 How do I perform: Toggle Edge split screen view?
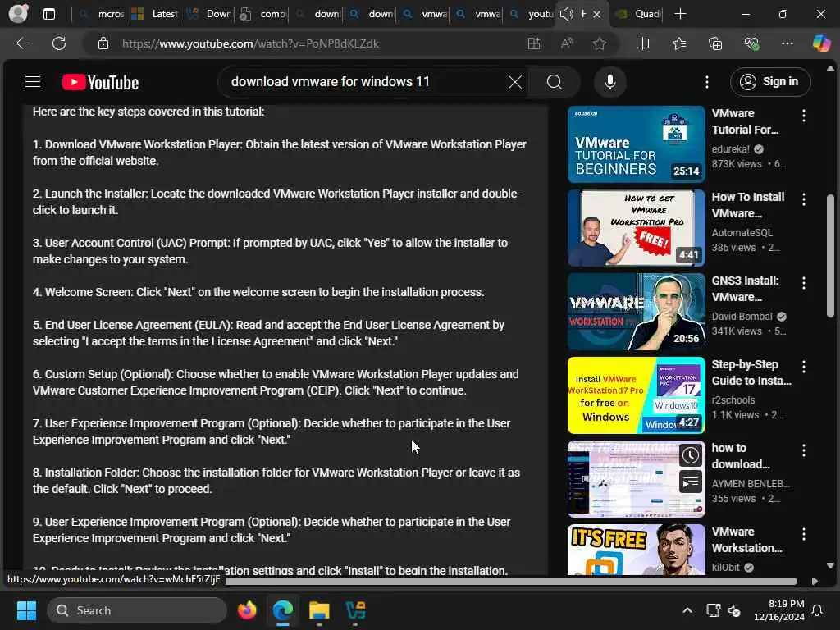[642, 43]
